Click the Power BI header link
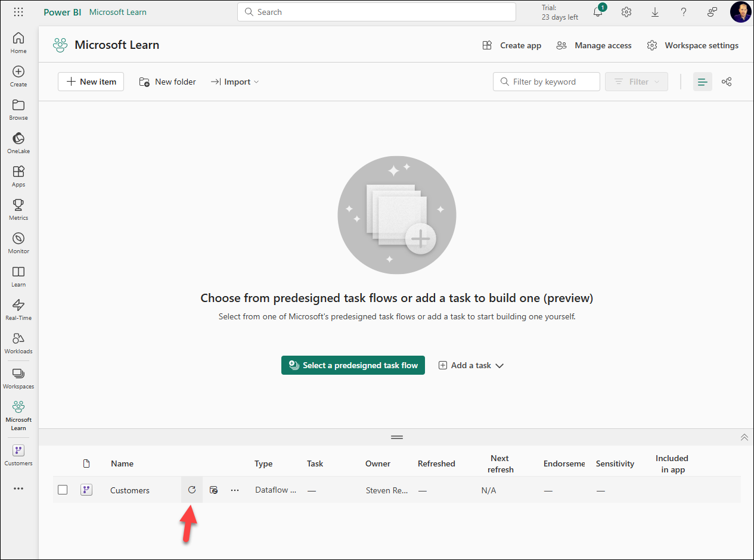 63,12
